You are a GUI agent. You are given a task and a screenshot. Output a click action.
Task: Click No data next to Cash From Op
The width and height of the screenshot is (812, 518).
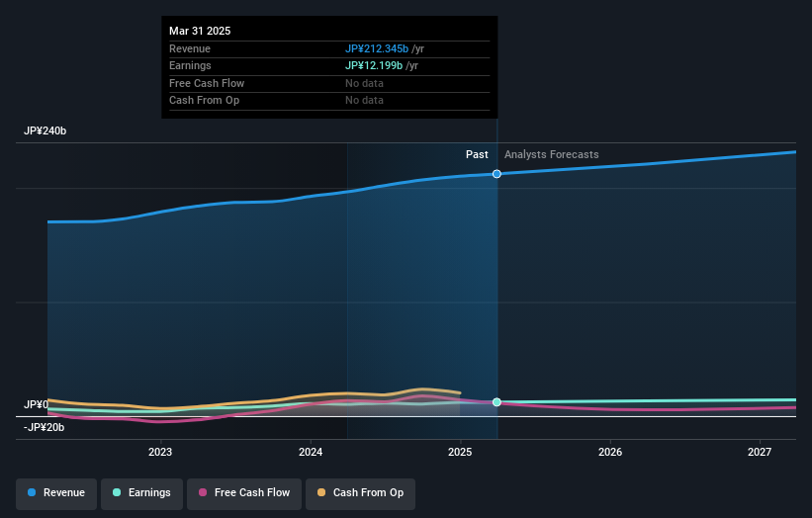[365, 101]
